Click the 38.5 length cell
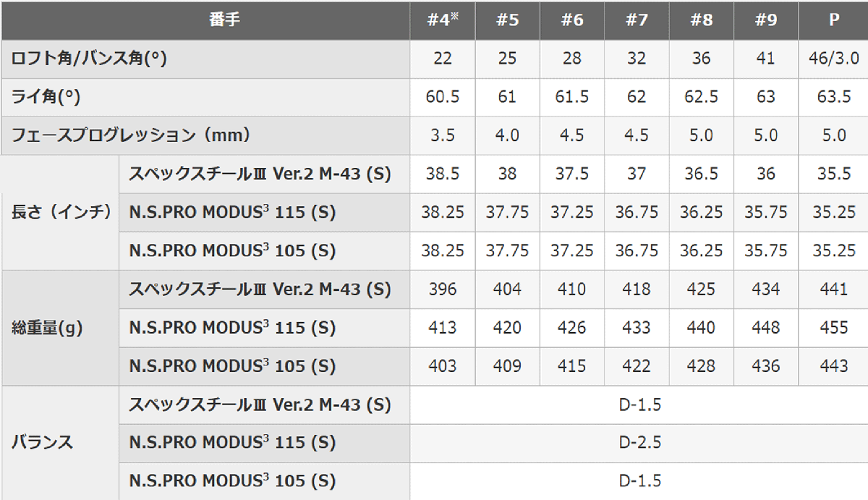Screen dimensions: 868x500 coord(443,174)
